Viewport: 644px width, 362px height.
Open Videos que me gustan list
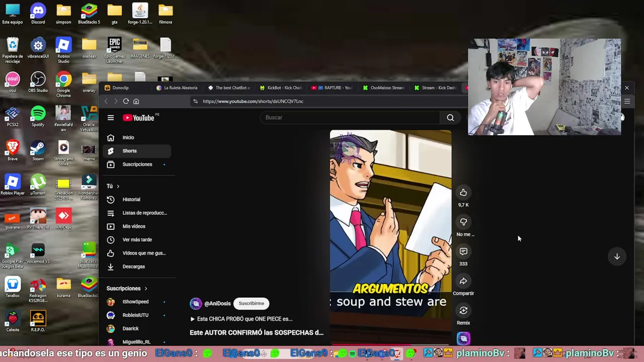(x=137, y=253)
